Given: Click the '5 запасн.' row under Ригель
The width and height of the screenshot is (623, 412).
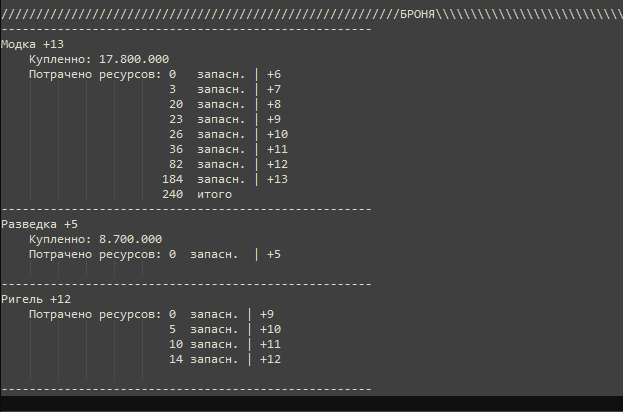Looking at the screenshot, I should [x=225, y=329].
